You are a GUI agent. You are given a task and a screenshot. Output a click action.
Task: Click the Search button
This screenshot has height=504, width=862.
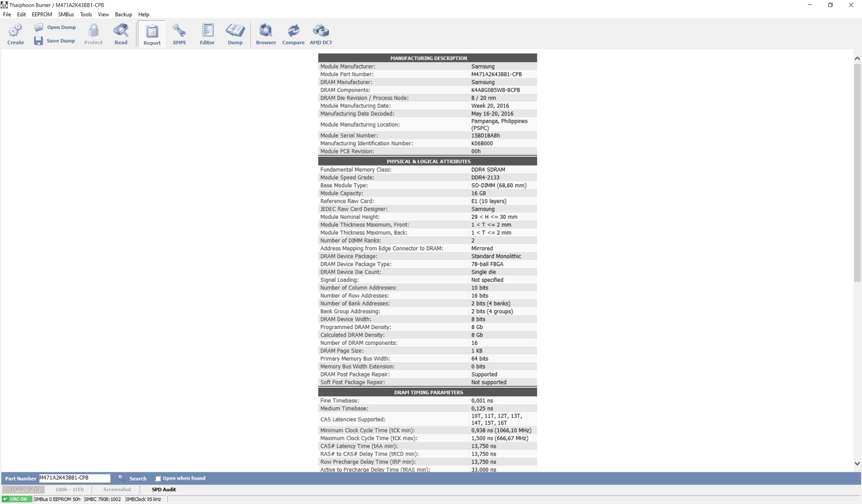[133, 478]
